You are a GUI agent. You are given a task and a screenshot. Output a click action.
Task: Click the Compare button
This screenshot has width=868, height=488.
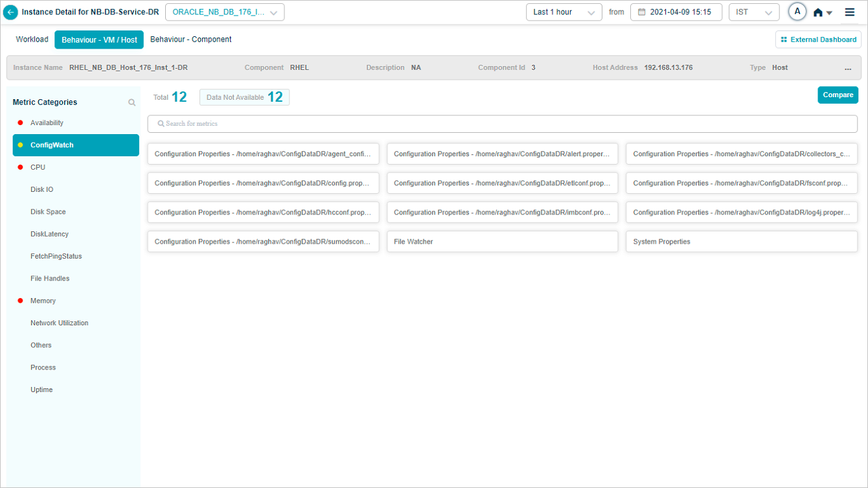[838, 95]
